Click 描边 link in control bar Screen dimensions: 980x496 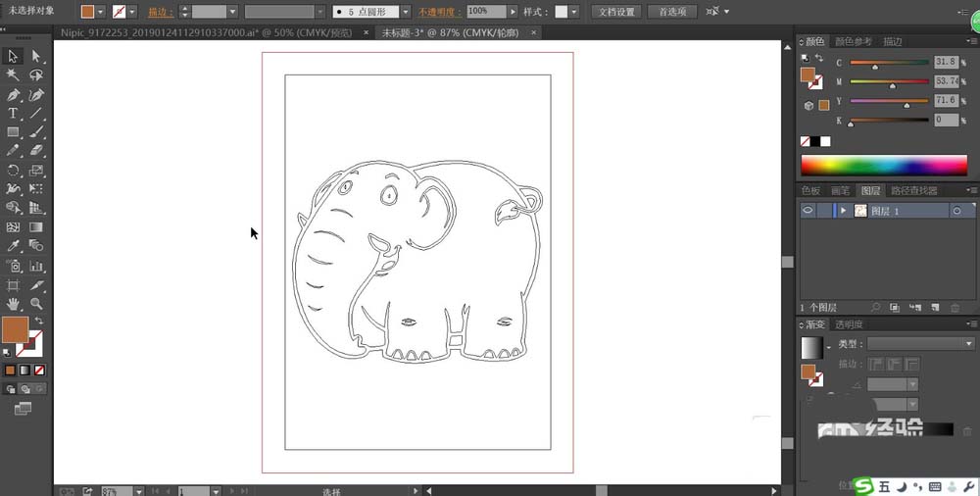coord(161,12)
